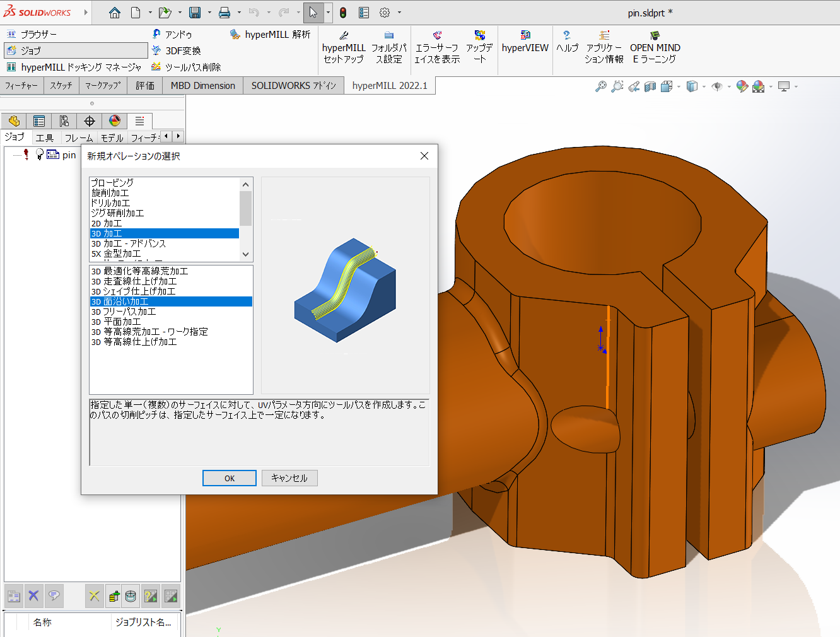Click the Zoom to Fit icon
The width and height of the screenshot is (840, 637).
pyautogui.click(x=601, y=86)
